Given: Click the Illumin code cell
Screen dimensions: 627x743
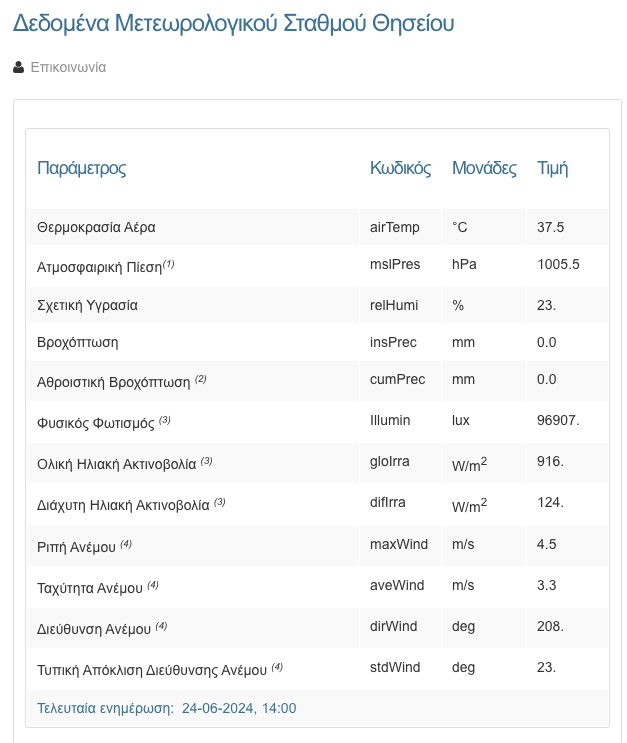Looking at the screenshot, I should [x=390, y=420].
